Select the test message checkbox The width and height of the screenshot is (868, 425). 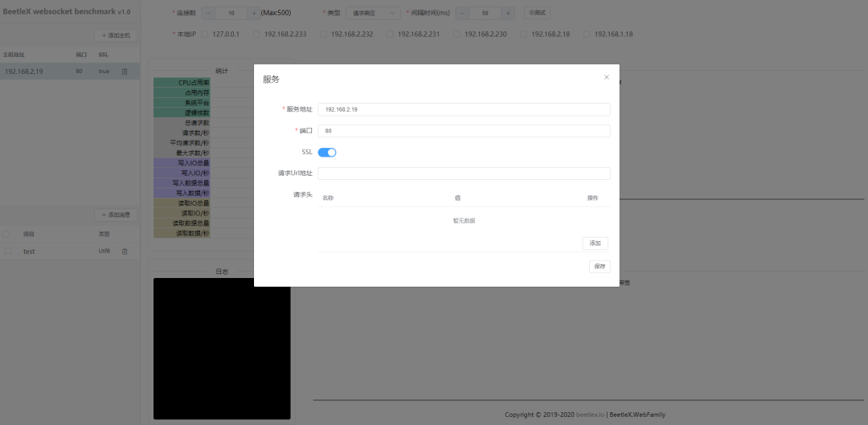[x=8, y=251]
